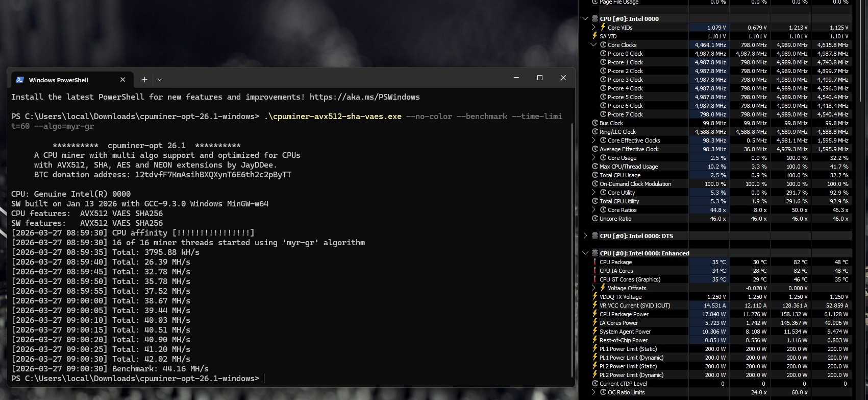Click the clock icon beside P-core 3 Clock

(603, 80)
